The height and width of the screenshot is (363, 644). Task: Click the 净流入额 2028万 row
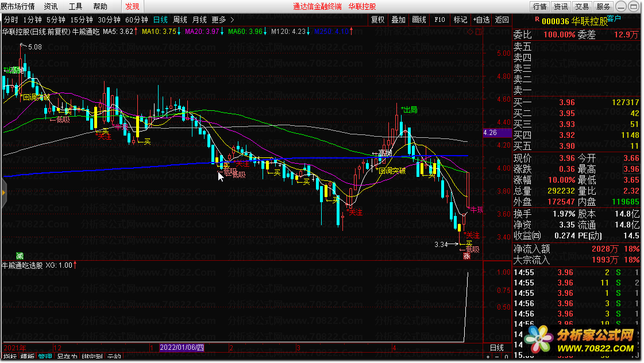[576, 249]
